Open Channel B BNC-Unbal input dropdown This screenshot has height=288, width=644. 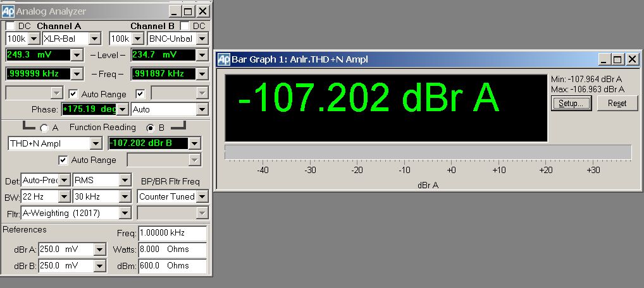click(x=202, y=39)
